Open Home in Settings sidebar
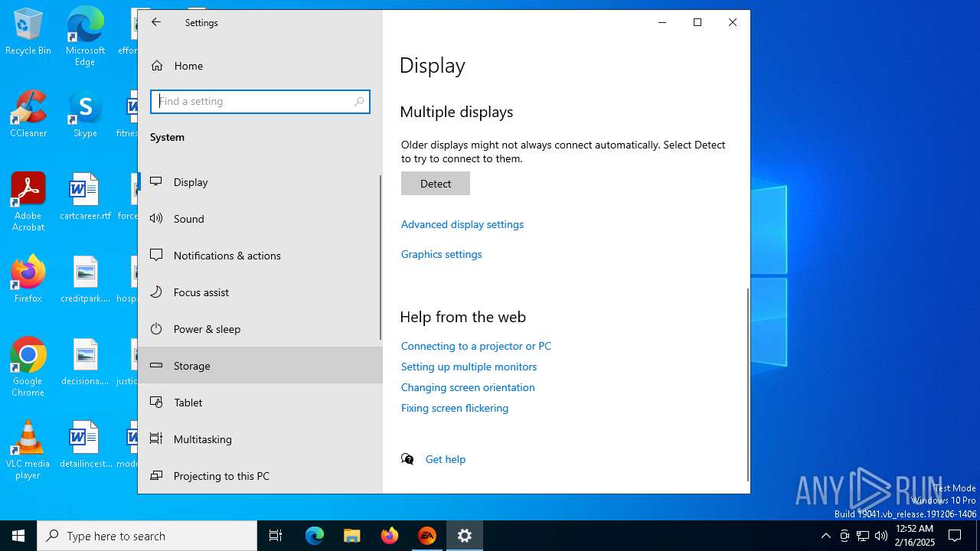 pyautogui.click(x=260, y=66)
